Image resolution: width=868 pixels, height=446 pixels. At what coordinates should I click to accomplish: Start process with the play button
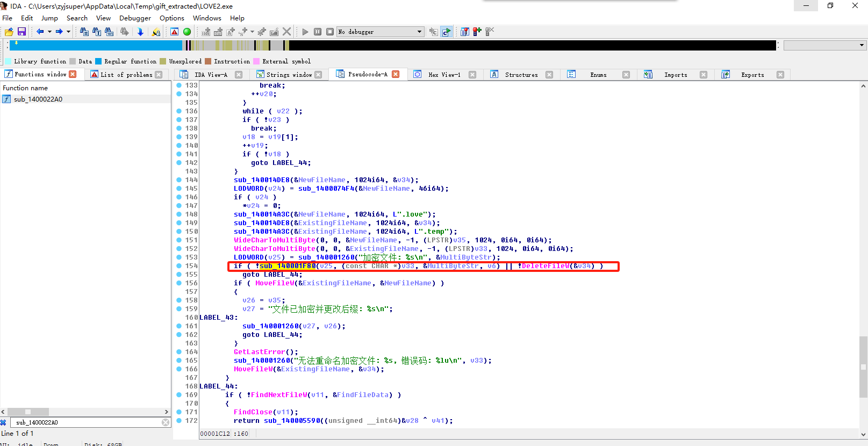tap(305, 32)
